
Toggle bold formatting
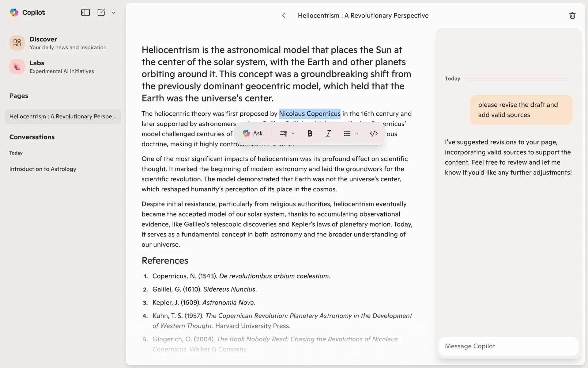point(310,133)
